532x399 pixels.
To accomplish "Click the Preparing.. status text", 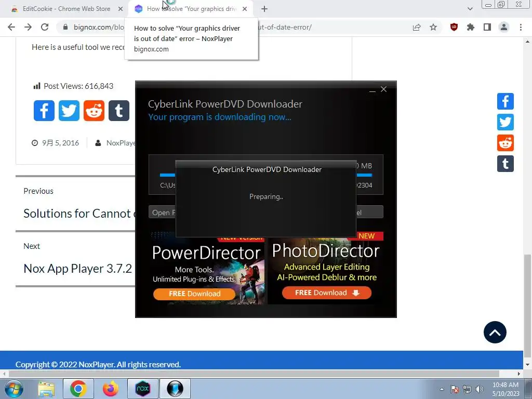I will 266,196.
